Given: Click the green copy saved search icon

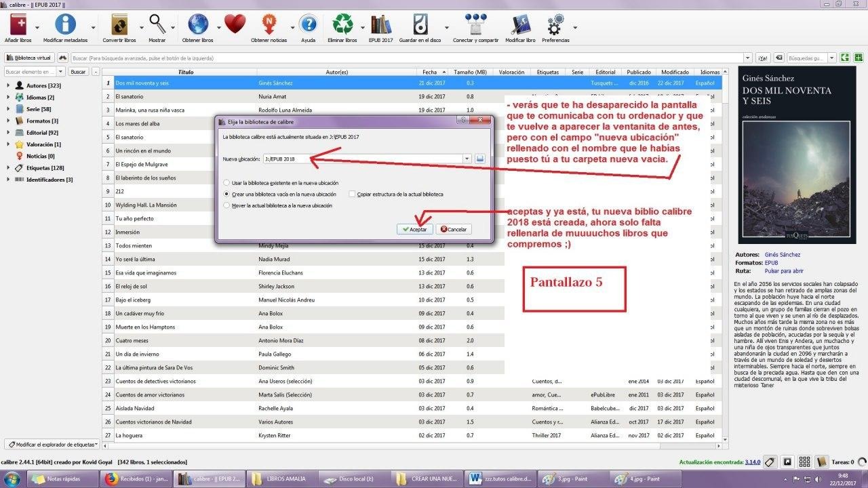Looking at the screenshot, I should [x=845, y=58].
